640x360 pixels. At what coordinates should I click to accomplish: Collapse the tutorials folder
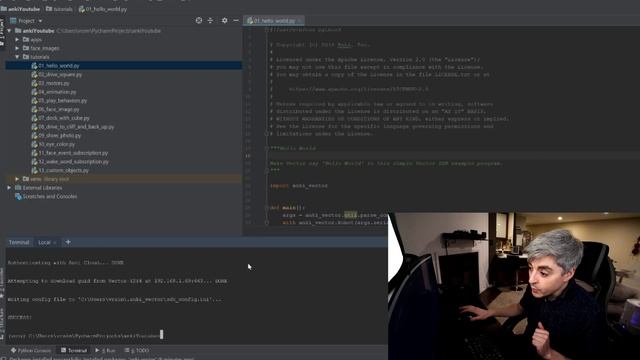tap(17, 57)
